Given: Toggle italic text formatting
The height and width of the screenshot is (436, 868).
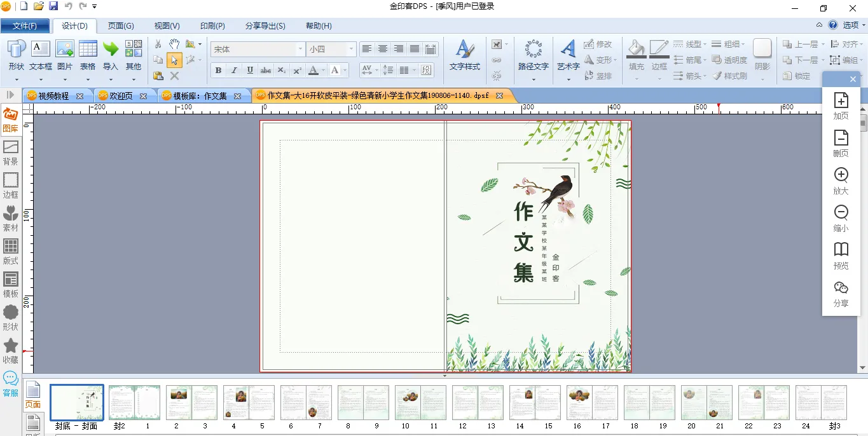Looking at the screenshot, I should [234, 71].
